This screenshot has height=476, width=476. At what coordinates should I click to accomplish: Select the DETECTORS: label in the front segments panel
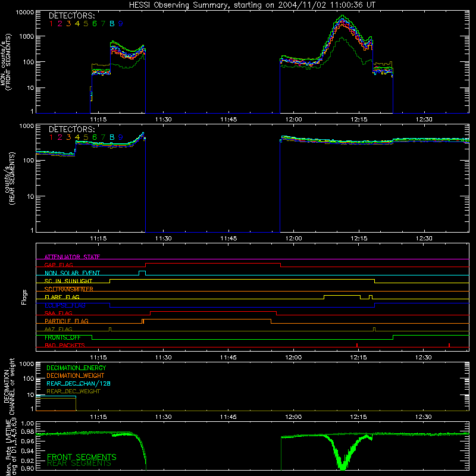click(x=71, y=15)
